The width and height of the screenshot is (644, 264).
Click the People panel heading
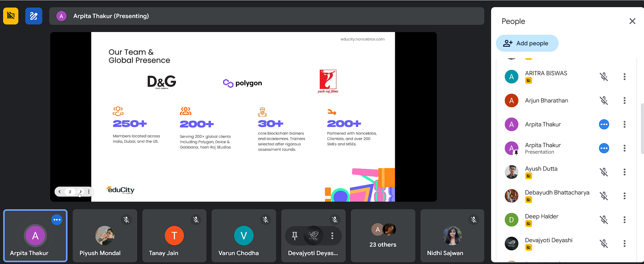coord(513,21)
